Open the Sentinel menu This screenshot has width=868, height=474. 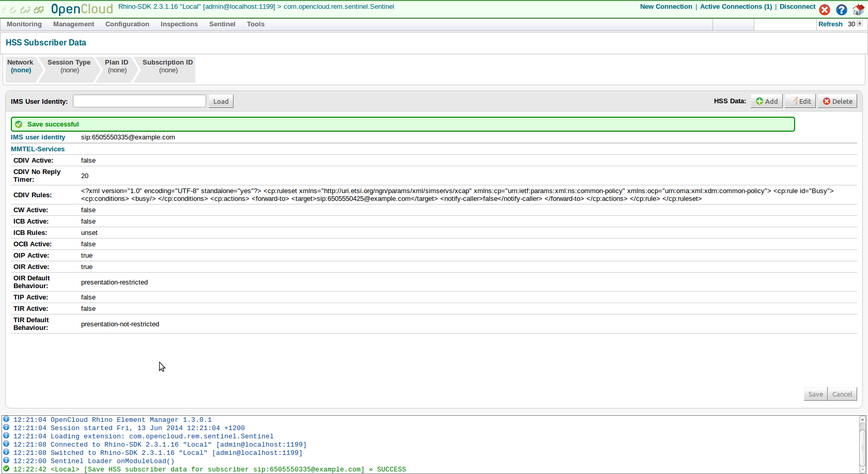coord(222,24)
